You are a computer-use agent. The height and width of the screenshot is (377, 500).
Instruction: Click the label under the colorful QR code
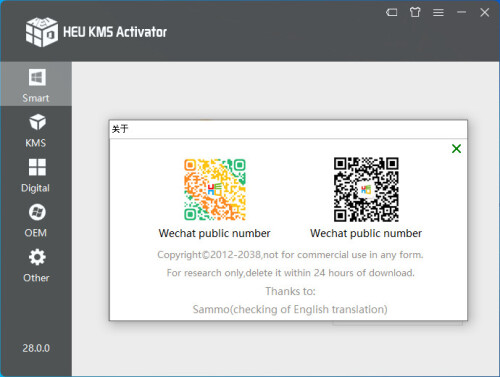[214, 233]
